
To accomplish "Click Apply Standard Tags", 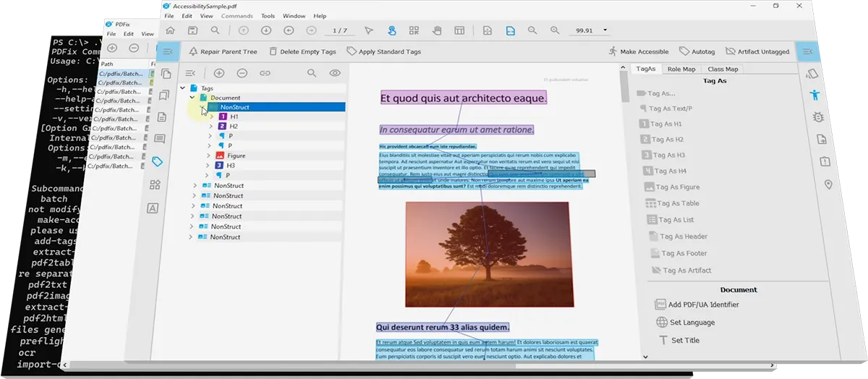I will pyautogui.click(x=384, y=51).
